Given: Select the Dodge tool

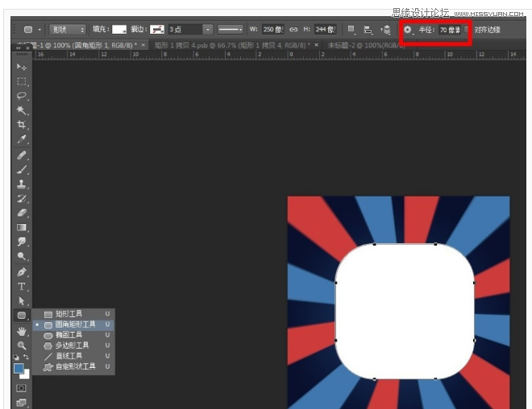Looking at the screenshot, I should [22, 256].
